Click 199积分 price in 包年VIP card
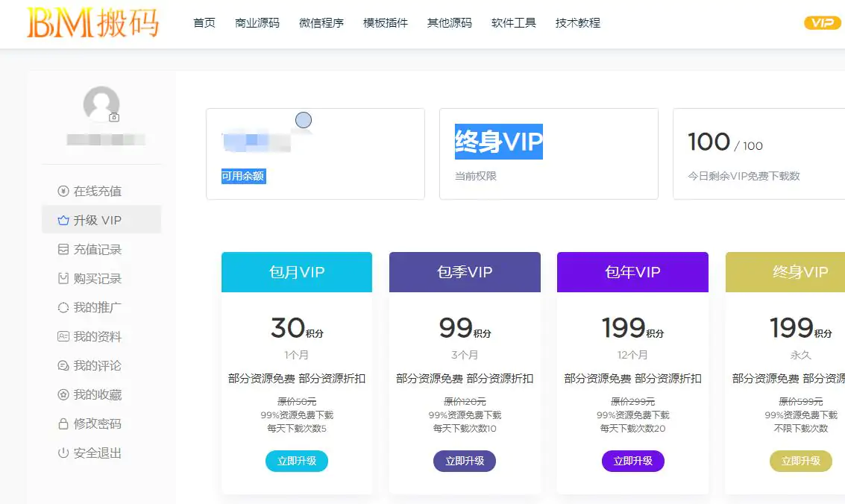This screenshot has width=845, height=504. pos(632,328)
